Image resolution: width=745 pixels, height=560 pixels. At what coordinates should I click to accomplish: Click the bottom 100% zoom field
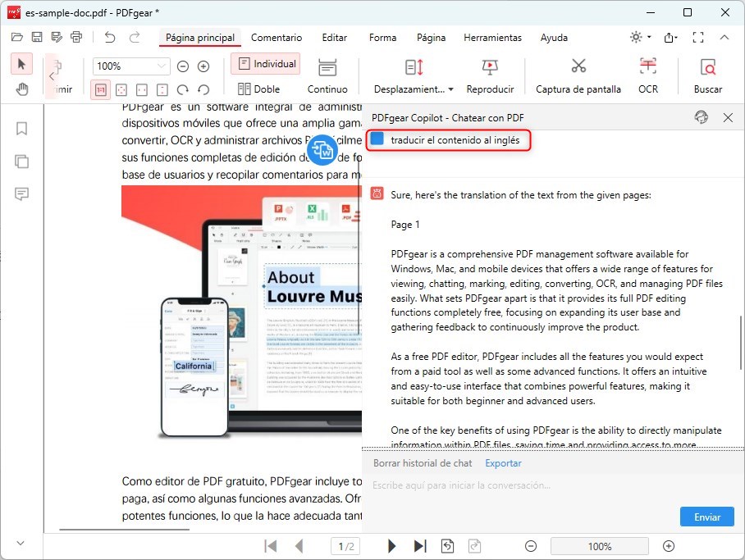pyautogui.click(x=600, y=546)
